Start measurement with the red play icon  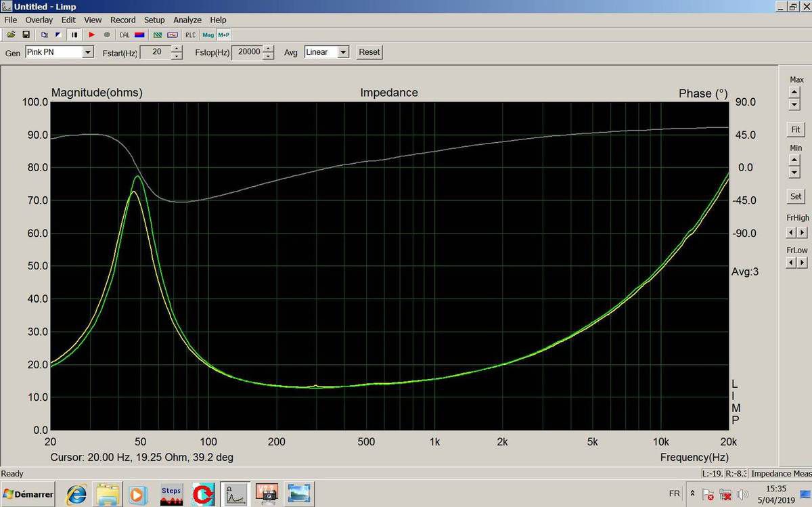[x=92, y=35]
